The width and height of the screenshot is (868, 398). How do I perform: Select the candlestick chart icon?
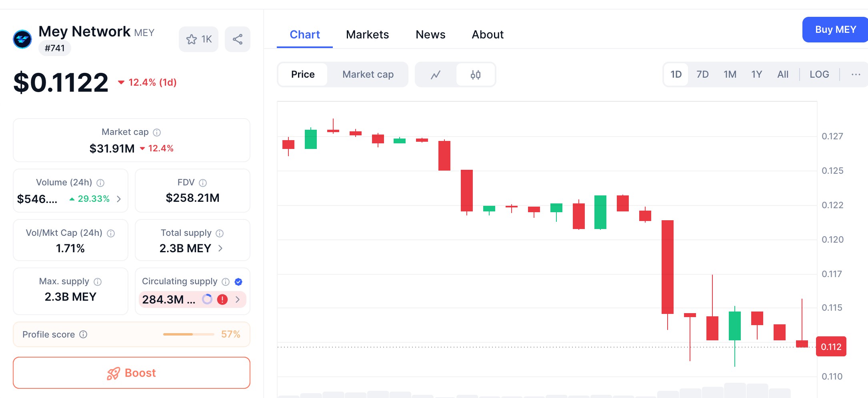pyautogui.click(x=476, y=74)
